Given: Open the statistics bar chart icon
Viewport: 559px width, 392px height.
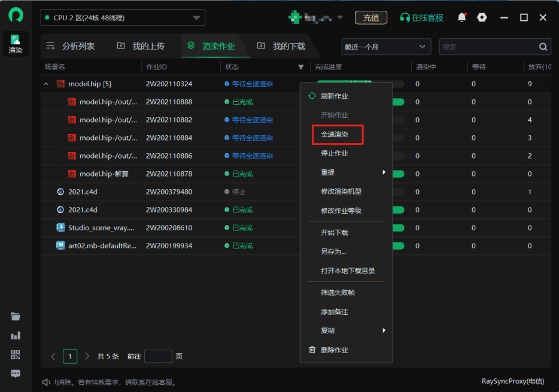Looking at the screenshot, I should 16,336.
